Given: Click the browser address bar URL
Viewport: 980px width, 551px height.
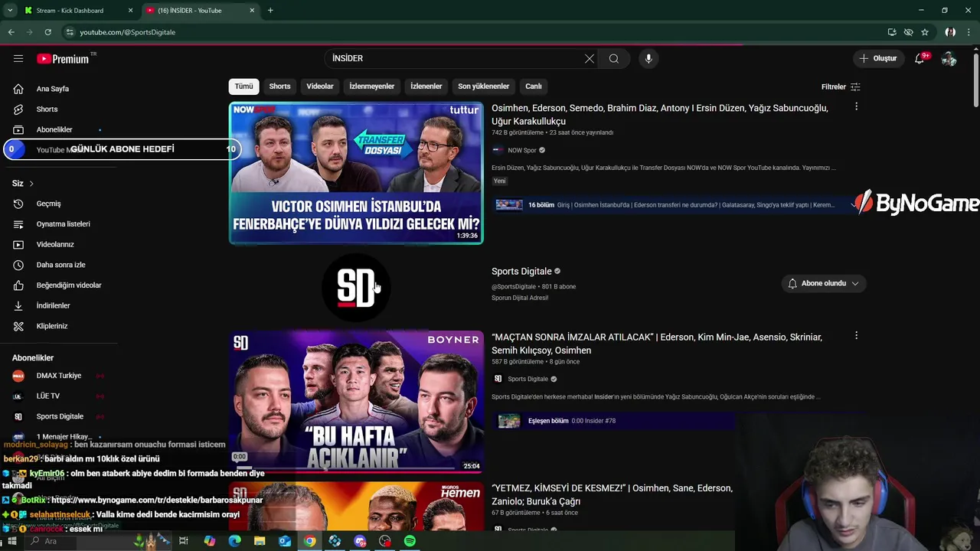Looking at the screenshot, I should tap(128, 32).
